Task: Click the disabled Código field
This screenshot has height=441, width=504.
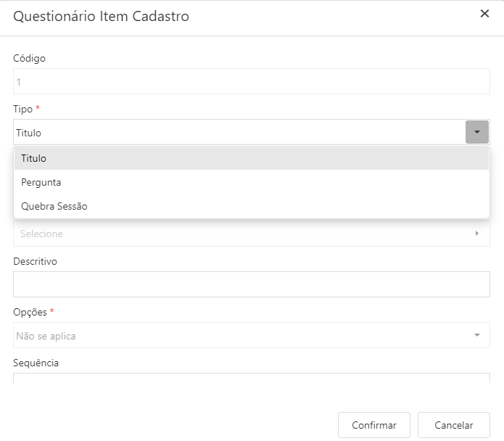Action: [x=251, y=82]
